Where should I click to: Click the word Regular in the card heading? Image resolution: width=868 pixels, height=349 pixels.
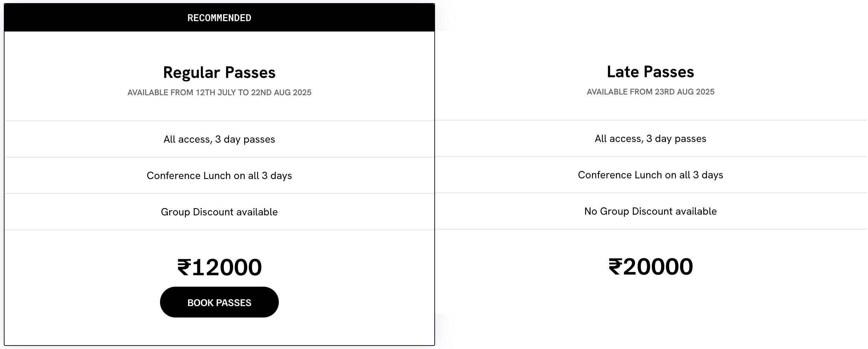pyautogui.click(x=192, y=73)
